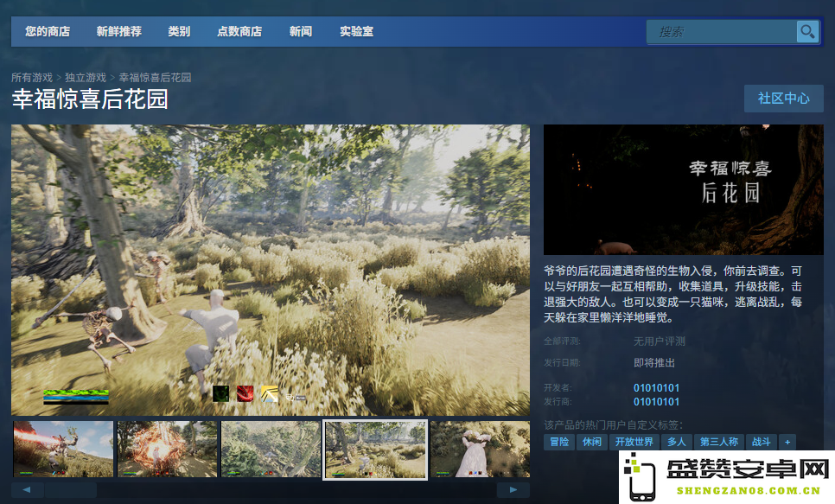The image size is (835, 504).
Task: Open the 类别 menu
Action: click(x=179, y=31)
